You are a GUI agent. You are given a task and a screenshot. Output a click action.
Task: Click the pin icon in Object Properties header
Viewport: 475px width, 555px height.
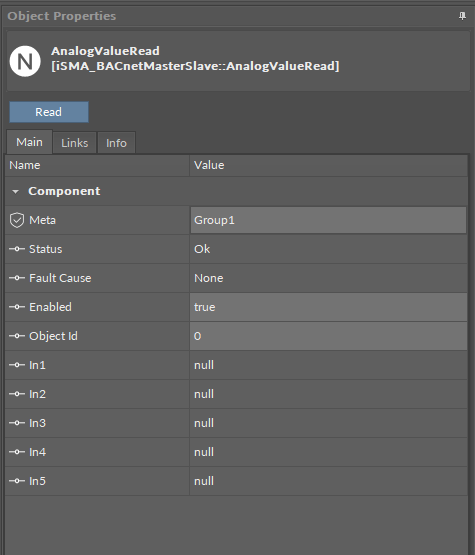point(462,16)
